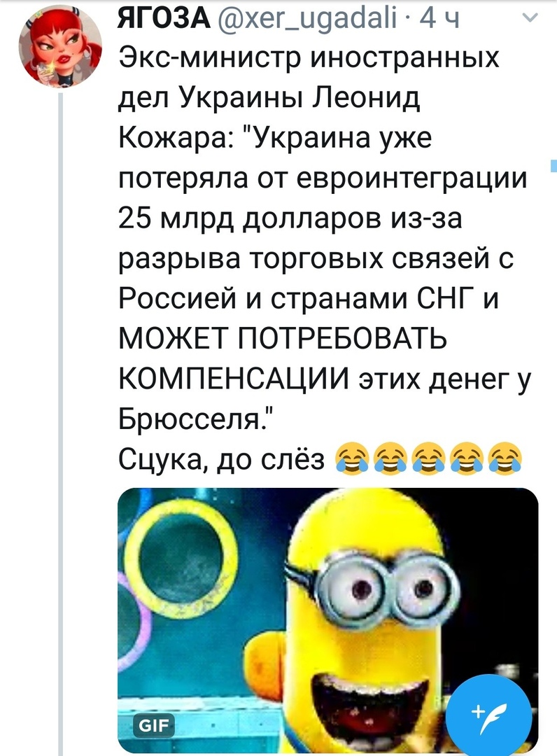The height and width of the screenshot is (756, 557).
Task: Click the second crying-laughing emoji
Action: [390, 458]
